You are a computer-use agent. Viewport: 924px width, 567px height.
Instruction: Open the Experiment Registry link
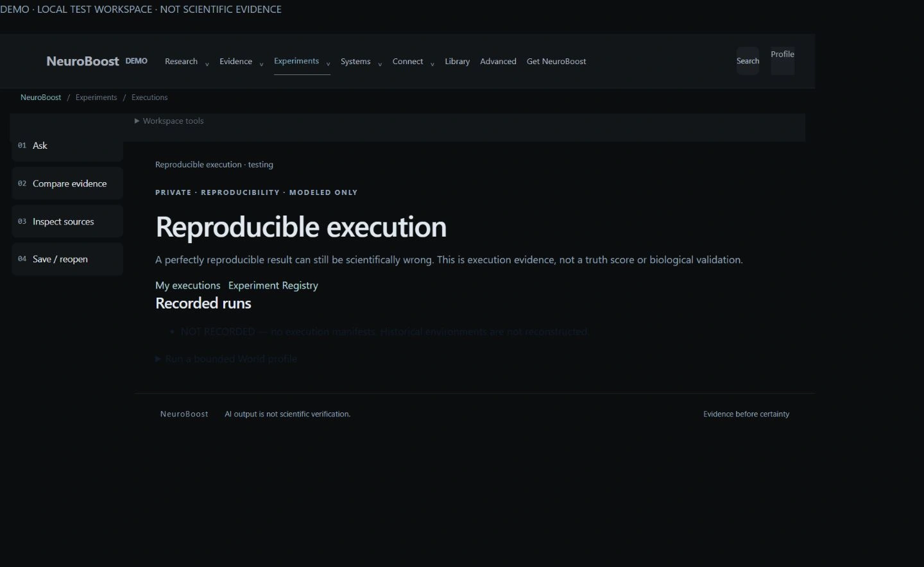pos(273,285)
